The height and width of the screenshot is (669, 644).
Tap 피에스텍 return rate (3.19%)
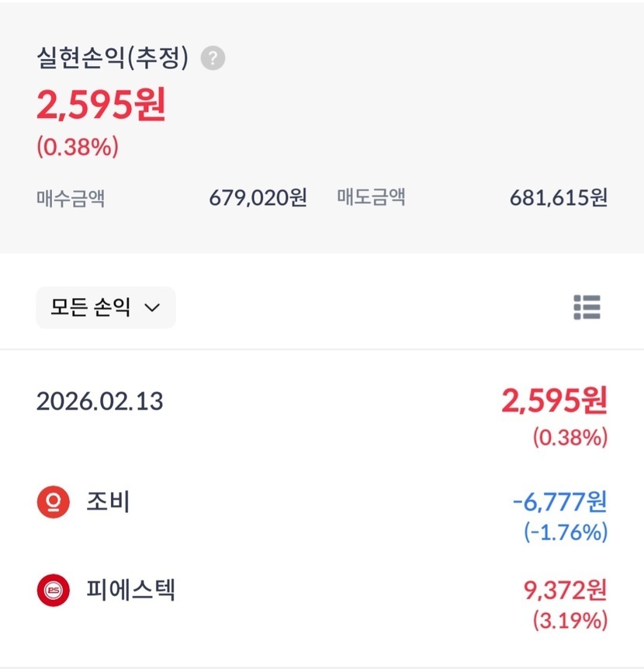click(x=570, y=621)
